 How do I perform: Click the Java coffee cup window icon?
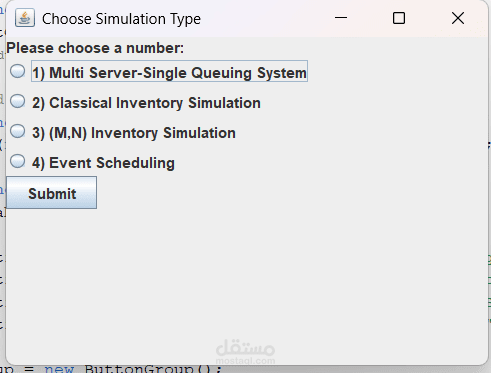25,18
